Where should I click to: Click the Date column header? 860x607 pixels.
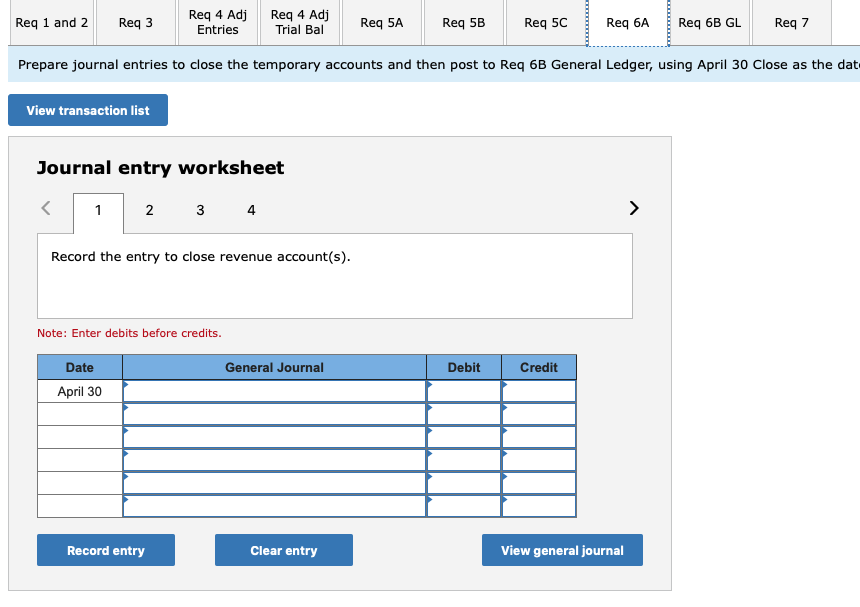coord(80,367)
